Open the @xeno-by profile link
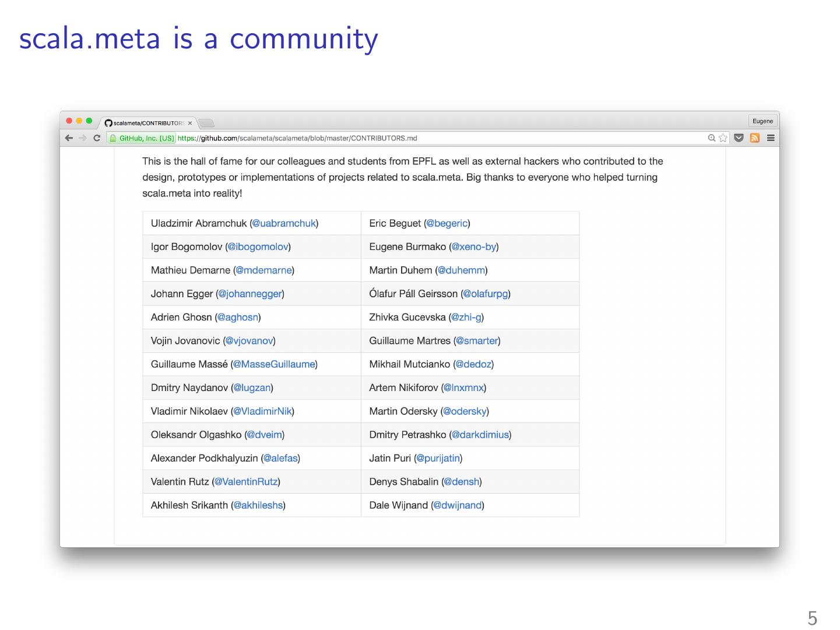Screen dimensions: 840x630 pos(474,247)
